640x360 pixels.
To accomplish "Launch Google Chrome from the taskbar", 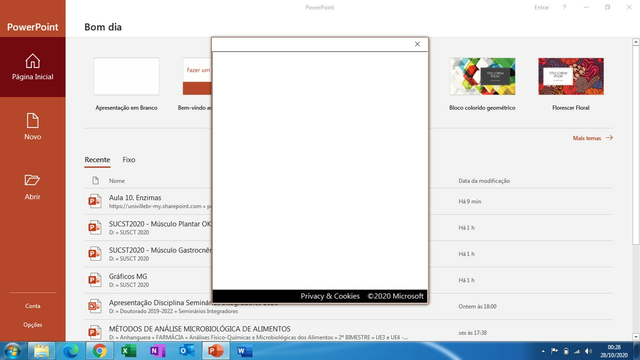I will tap(99, 351).
